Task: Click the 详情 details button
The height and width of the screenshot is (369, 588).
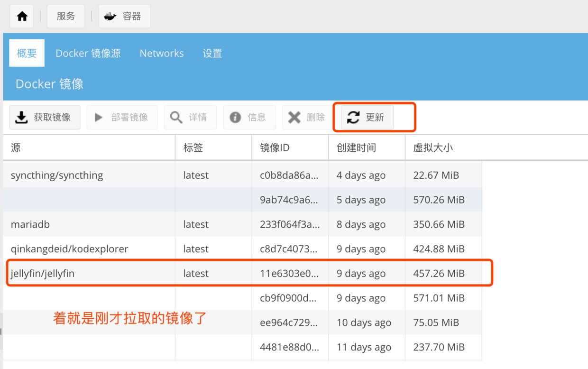Action: [x=190, y=117]
